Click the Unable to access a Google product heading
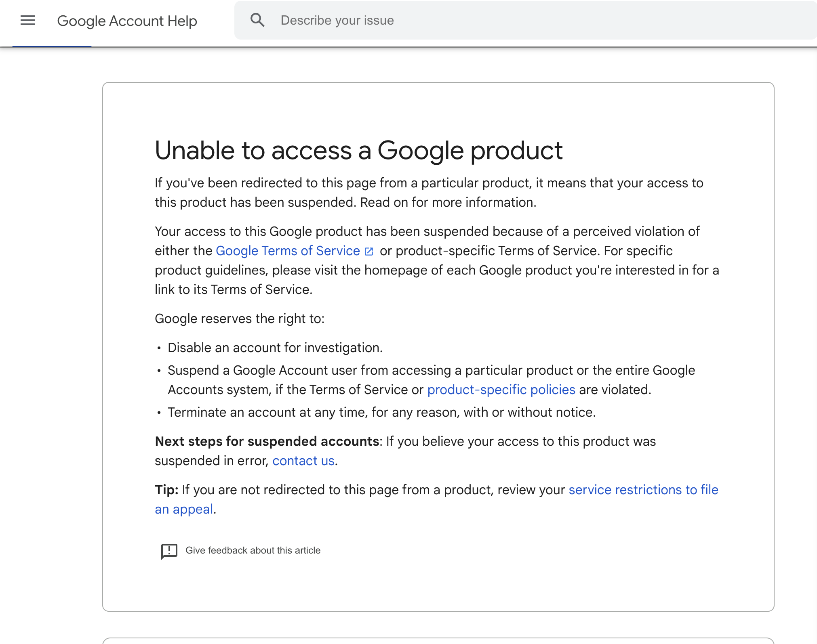This screenshot has height=644, width=817. click(358, 151)
